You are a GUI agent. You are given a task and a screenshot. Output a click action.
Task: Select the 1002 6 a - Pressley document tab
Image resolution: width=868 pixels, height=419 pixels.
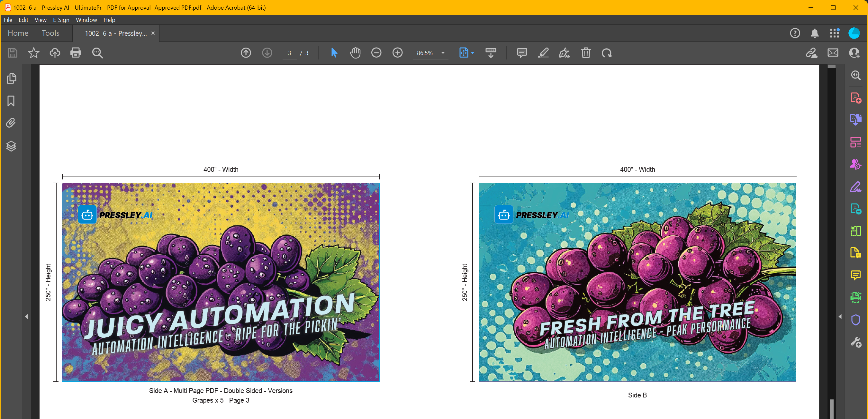pyautogui.click(x=116, y=33)
